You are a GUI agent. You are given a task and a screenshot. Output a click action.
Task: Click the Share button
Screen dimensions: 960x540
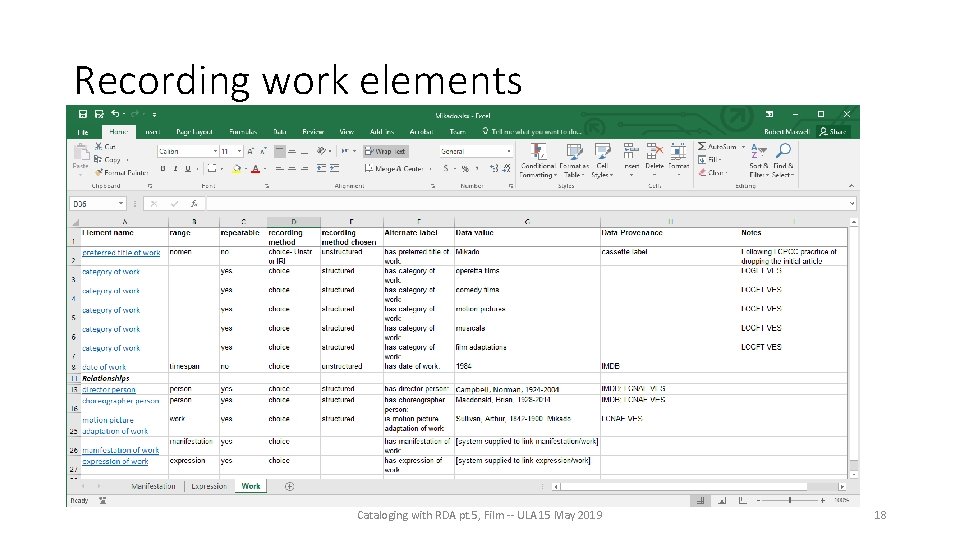coord(833,132)
